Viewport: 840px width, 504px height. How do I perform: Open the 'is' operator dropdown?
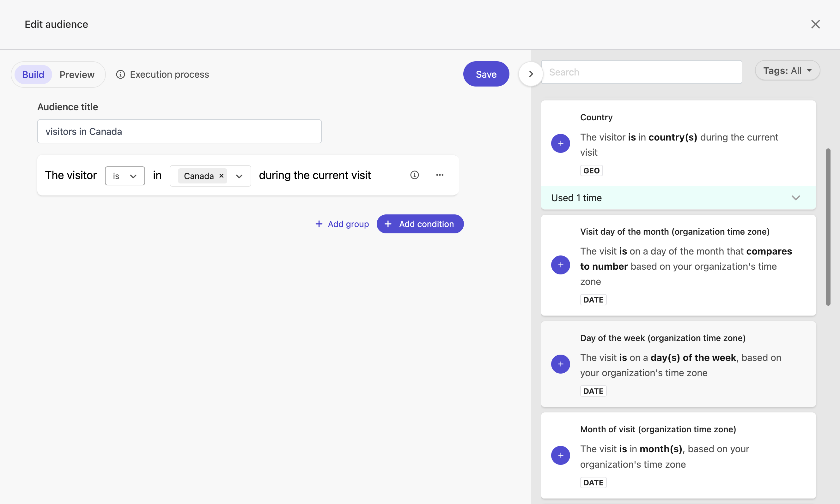pos(125,176)
